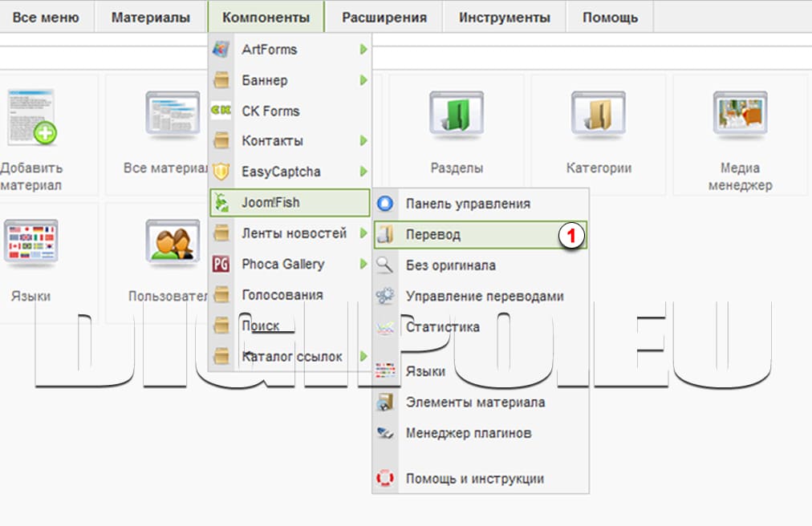Image resolution: width=812 pixels, height=526 pixels.
Task: Open Пользователи via its icon
Action: click(x=170, y=241)
